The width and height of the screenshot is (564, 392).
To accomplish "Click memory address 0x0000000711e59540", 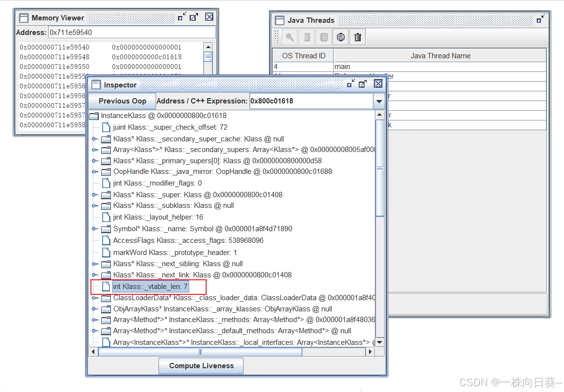I will coord(54,47).
